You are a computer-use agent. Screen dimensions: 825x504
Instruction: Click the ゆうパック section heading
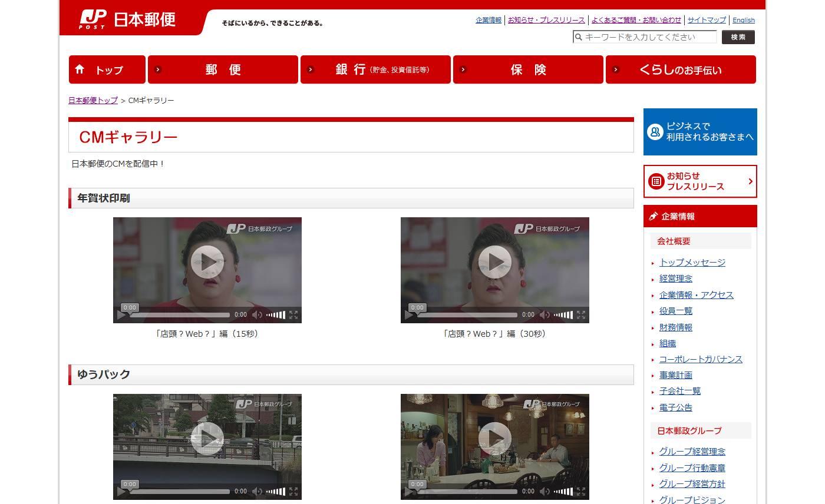(104, 374)
